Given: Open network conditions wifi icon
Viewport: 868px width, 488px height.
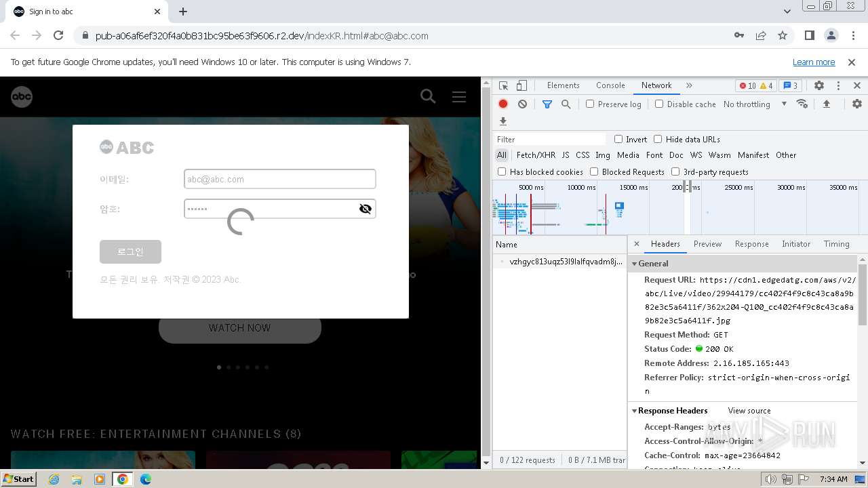Looking at the screenshot, I should tap(802, 104).
